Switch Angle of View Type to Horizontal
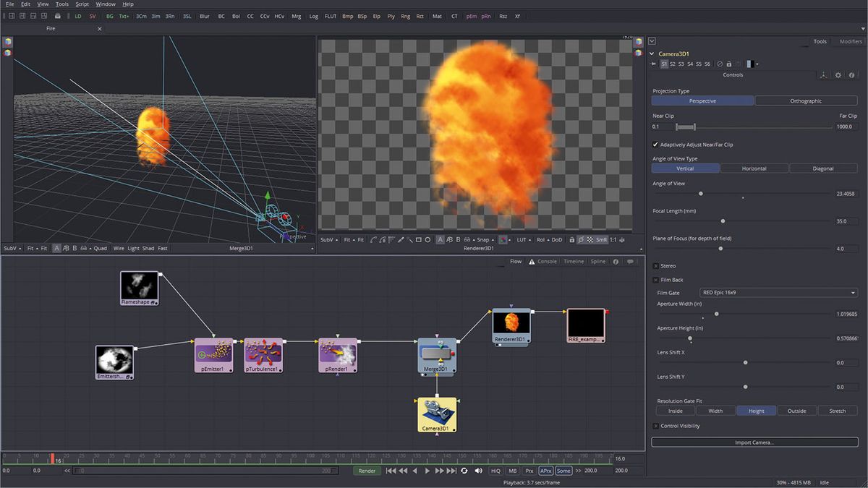Image resolution: width=868 pixels, height=488 pixels. (754, 168)
